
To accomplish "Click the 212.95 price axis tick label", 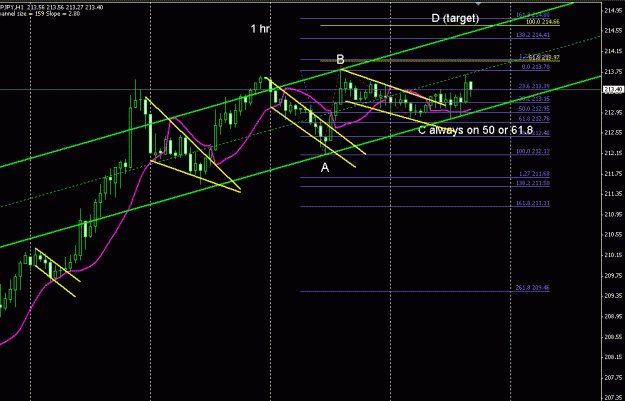I will (614, 112).
